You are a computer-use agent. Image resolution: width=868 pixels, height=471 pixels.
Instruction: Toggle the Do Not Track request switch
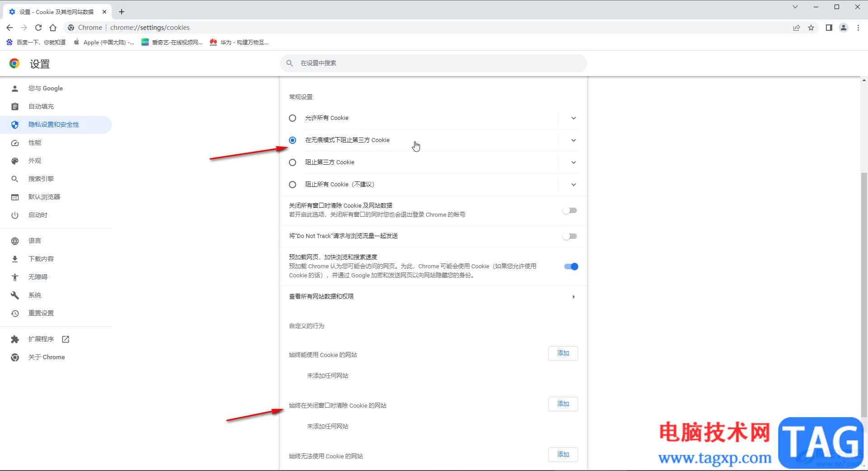(570, 236)
